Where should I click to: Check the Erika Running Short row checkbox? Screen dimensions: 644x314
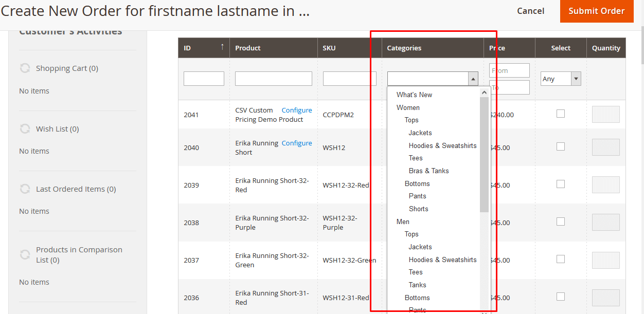click(x=560, y=147)
